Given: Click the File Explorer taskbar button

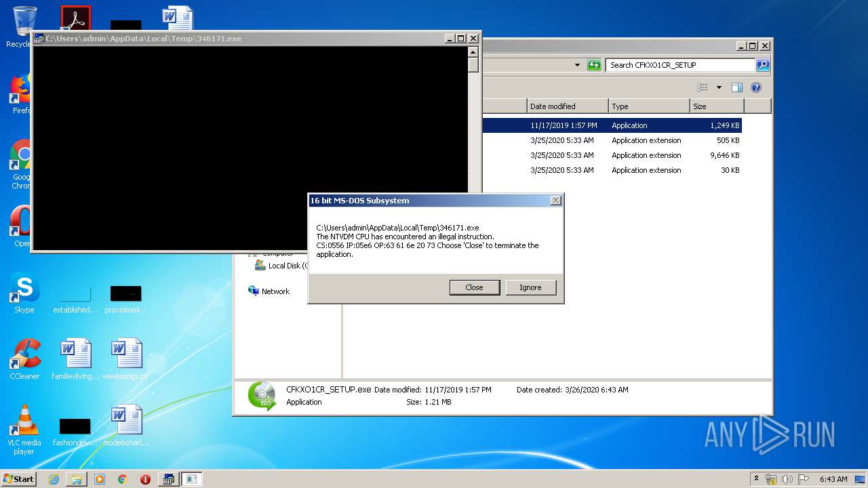Looking at the screenshot, I should tap(77, 479).
